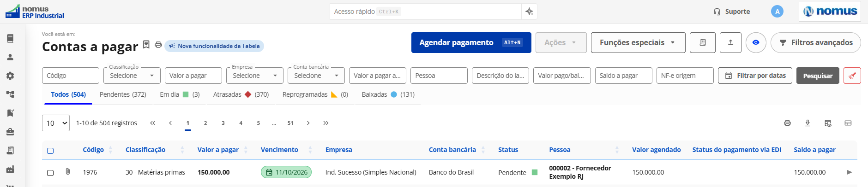The width and height of the screenshot is (868, 187).
Task: Click the Agendar pagamento button
Action: click(x=471, y=42)
